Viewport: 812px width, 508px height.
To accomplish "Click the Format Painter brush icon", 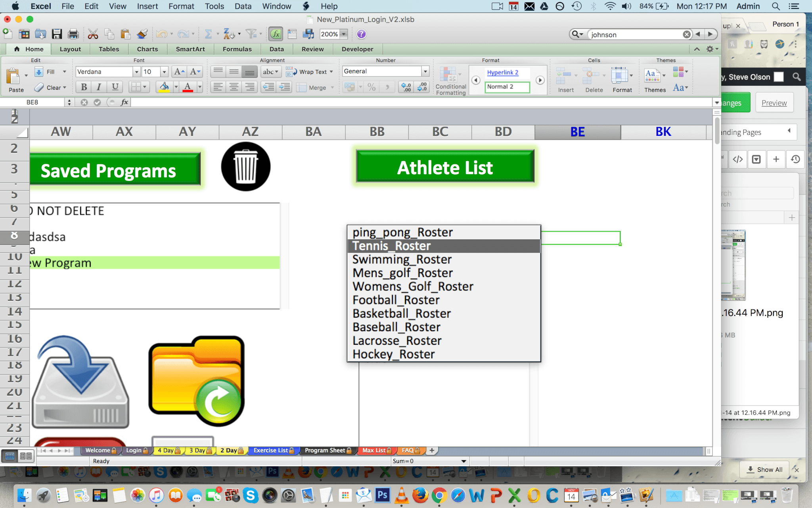I will point(142,34).
